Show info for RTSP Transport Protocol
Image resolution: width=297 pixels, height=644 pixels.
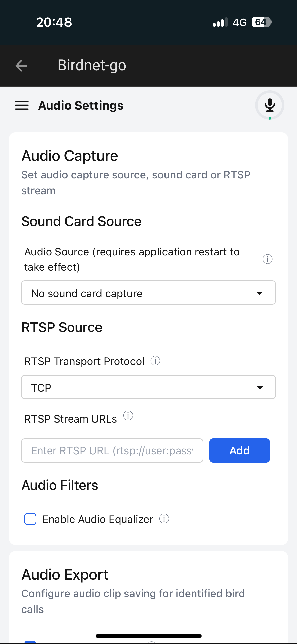[155, 361]
